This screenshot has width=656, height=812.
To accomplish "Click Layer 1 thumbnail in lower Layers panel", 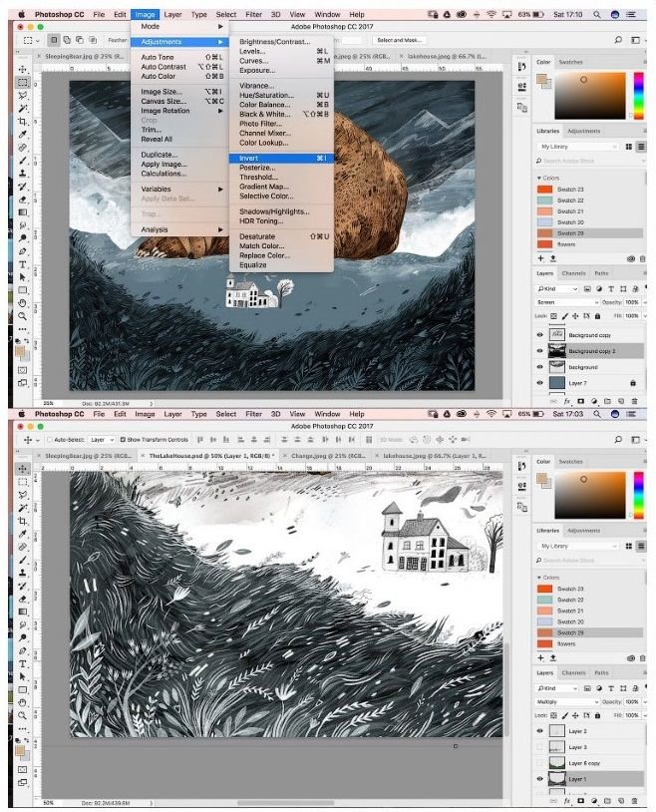I will coord(556,778).
